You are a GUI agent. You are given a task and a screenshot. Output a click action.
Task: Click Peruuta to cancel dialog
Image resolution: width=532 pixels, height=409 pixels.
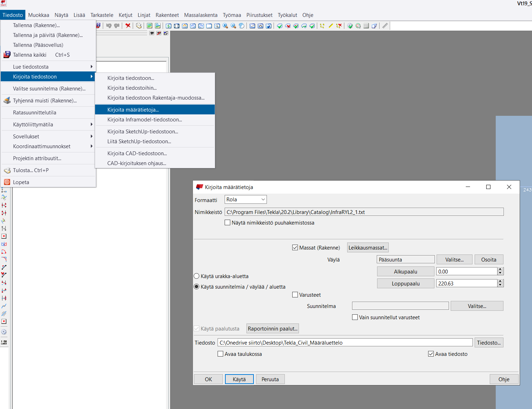click(270, 379)
